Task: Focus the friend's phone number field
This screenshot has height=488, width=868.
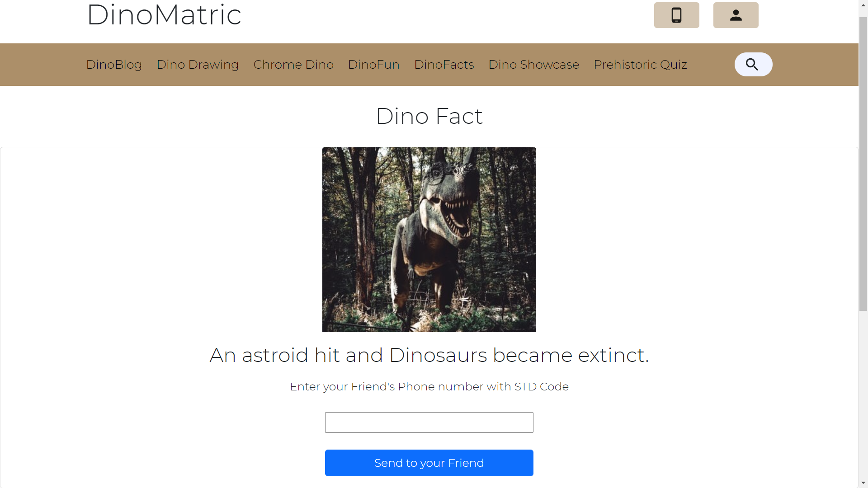Action: [429, 422]
